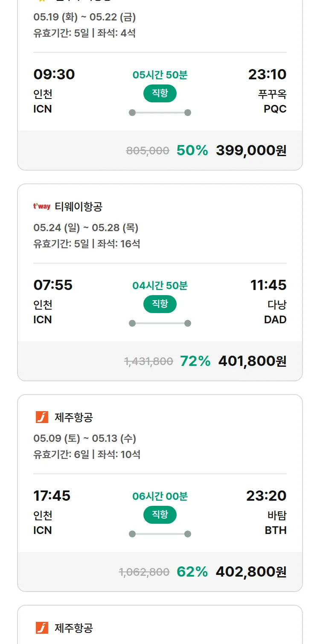Viewport: 320px width, 644px height.
Task: Click the 05.24 (일) ~ 05.28 (목) dates
Action: [x=86, y=228]
